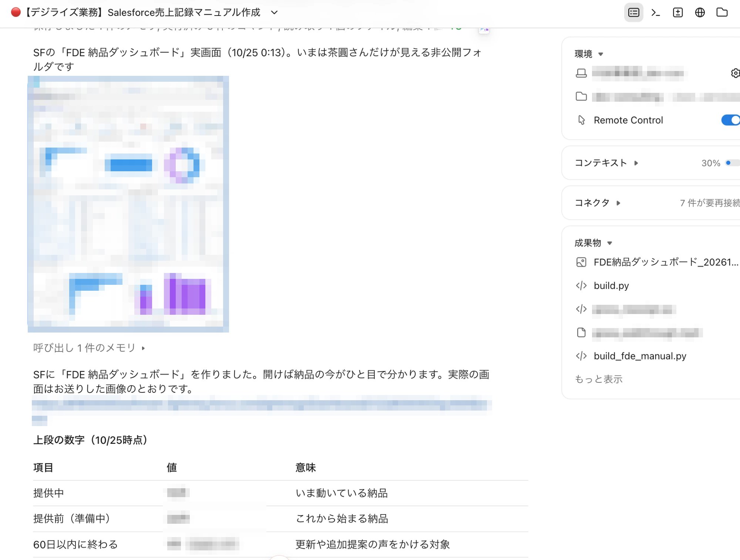This screenshot has width=740, height=560.
Task: Click the Remote Control label
Action: click(628, 120)
